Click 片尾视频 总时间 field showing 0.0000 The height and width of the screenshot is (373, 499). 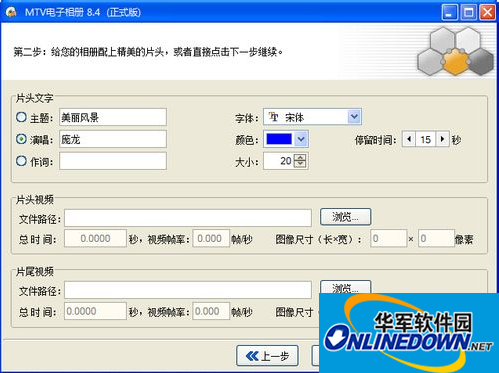click(95, 311)
